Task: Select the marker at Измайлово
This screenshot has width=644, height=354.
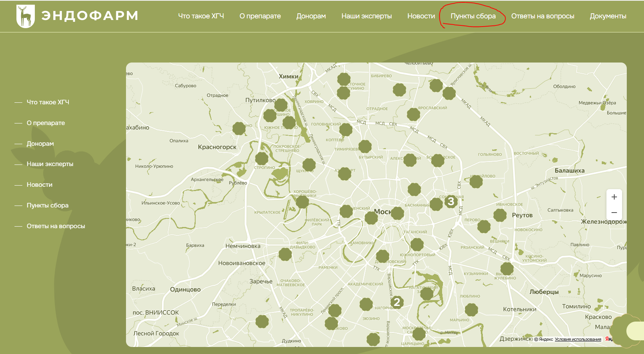Action: coord(476,181)
